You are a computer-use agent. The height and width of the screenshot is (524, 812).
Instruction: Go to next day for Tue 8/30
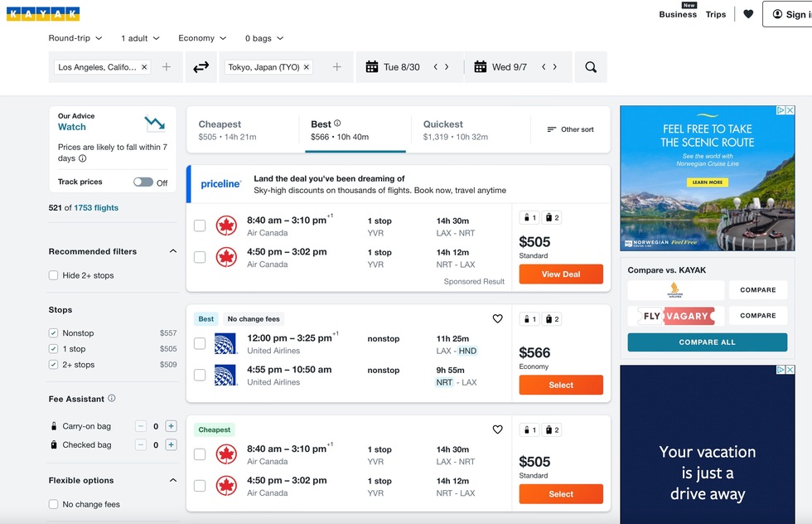(447, 67)
